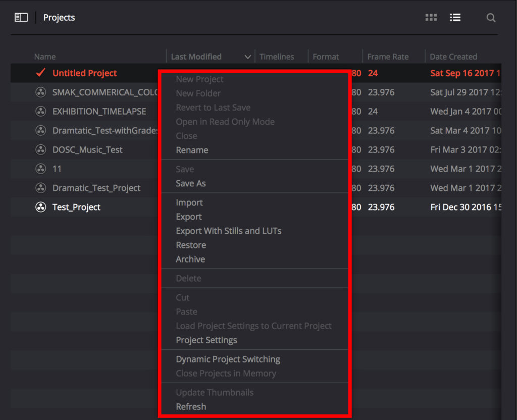
Task: Sort by the Timelines column header
Action: click(276, 57)
